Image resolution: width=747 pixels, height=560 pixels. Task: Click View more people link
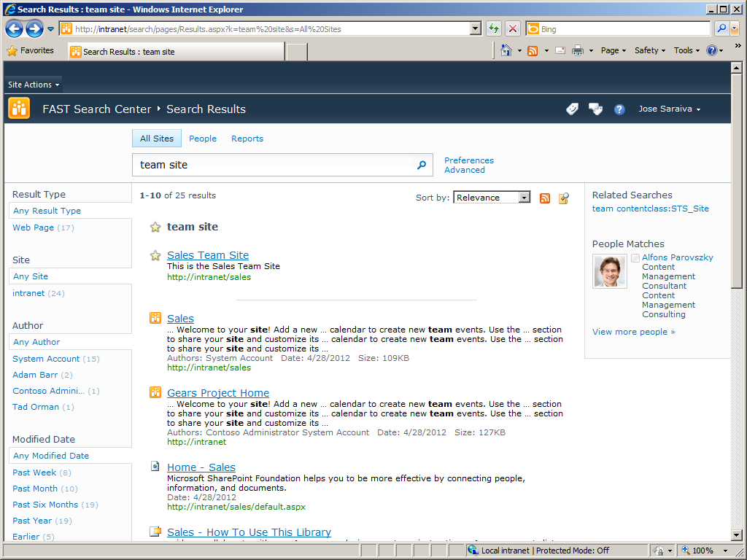(x=633, y=332)
